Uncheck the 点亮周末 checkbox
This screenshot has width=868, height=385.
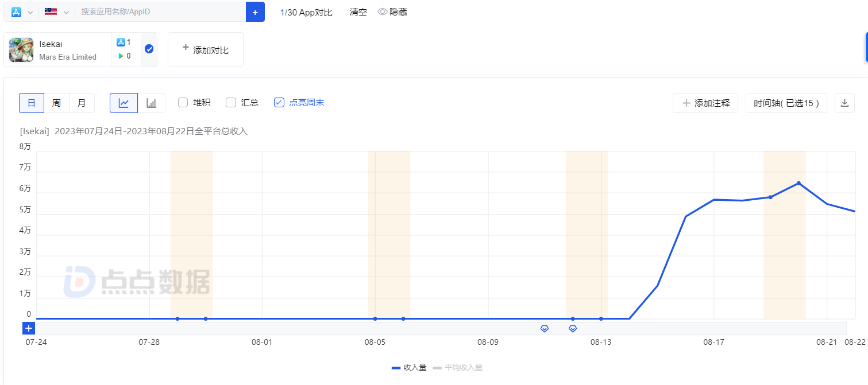click(x=279, y=103)
